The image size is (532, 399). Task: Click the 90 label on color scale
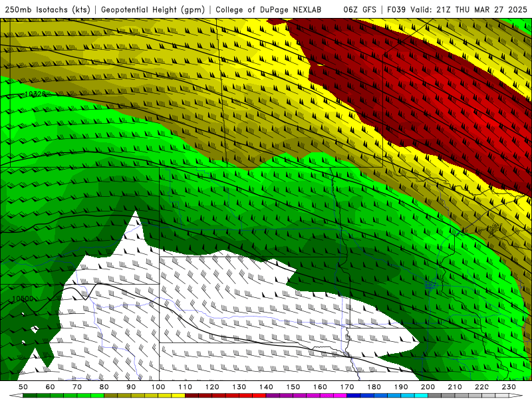coord(131,387)
